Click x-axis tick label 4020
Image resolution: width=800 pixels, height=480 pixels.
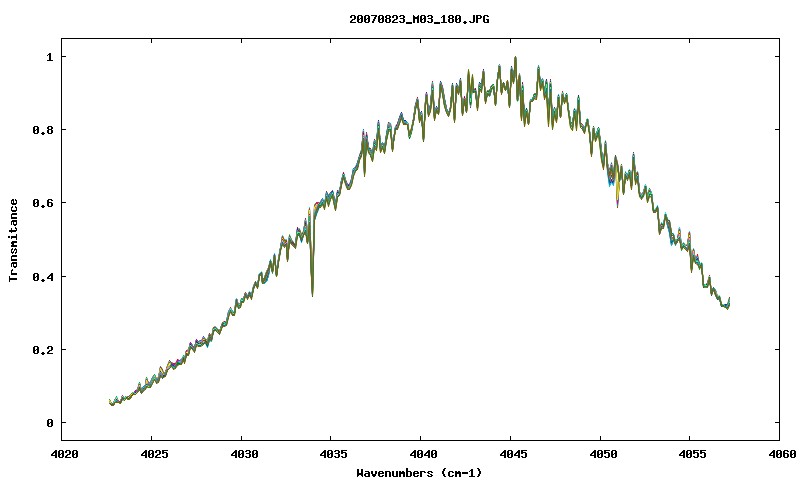coord(63,454)
